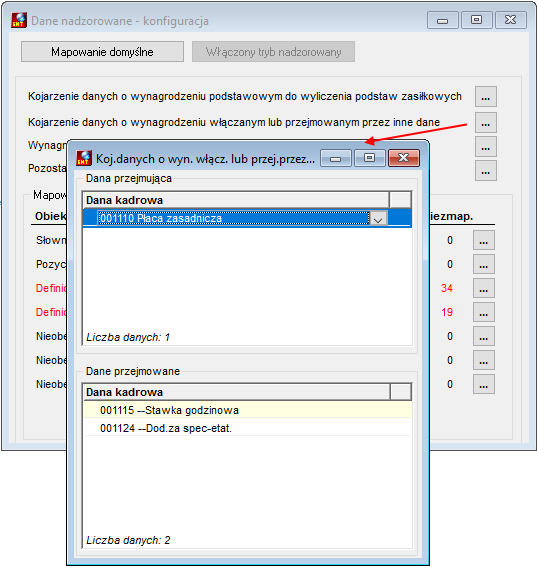Minimize the Koj.danych dialog window
537x566 pixels.
(335, 158)
